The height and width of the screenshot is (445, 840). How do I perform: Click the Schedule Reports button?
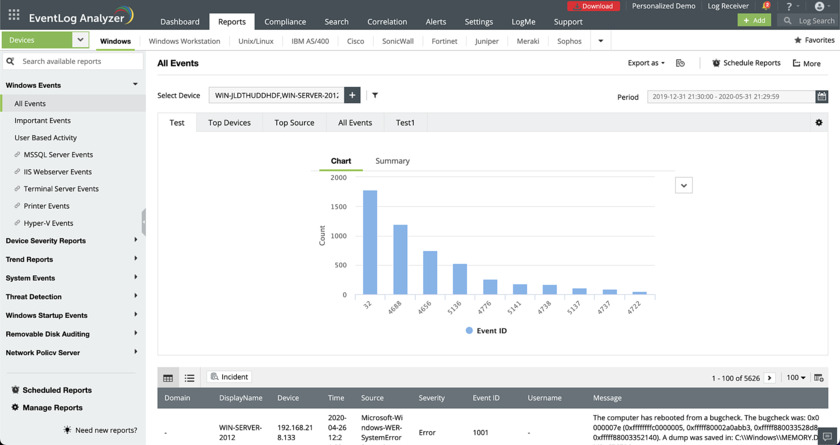[x=746, y=63]
